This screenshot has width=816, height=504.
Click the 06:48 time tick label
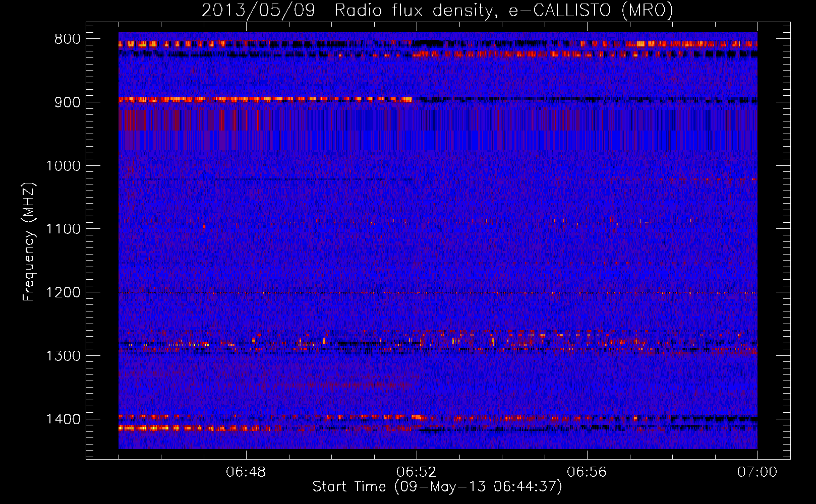246,472
